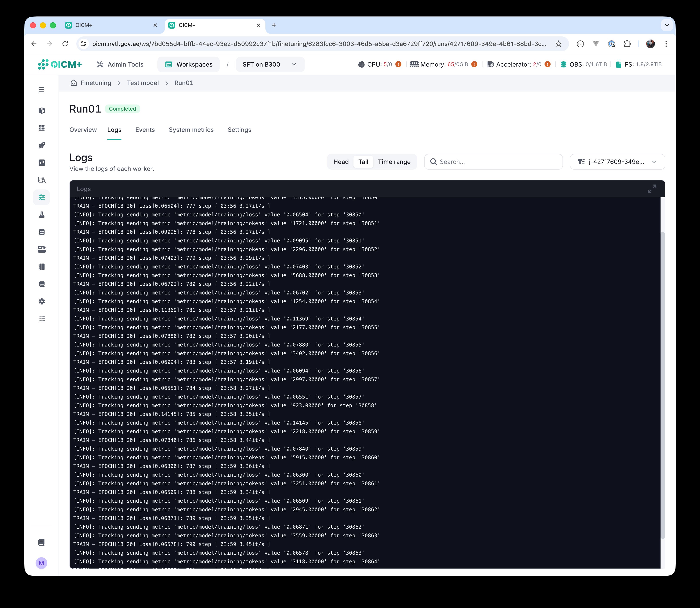This screenshot has width=700, height=608.
Task: Open the purple M user avatar
Action: pos(41,563)
